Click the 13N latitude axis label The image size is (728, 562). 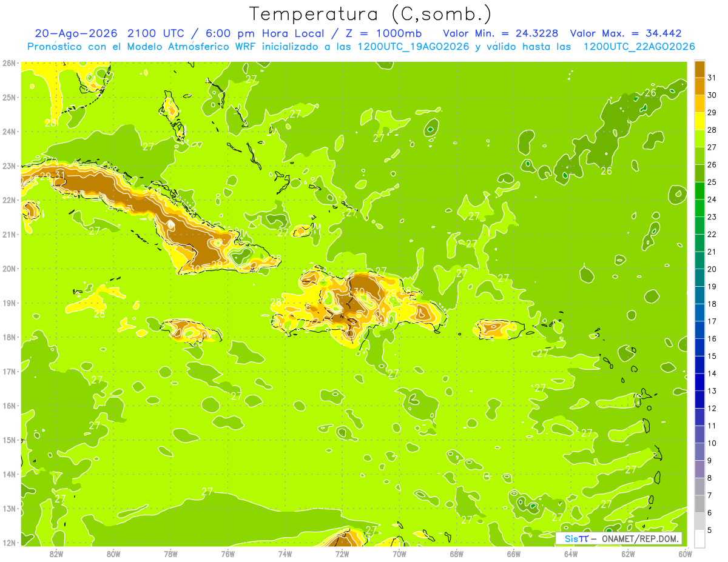pos(9,508)
